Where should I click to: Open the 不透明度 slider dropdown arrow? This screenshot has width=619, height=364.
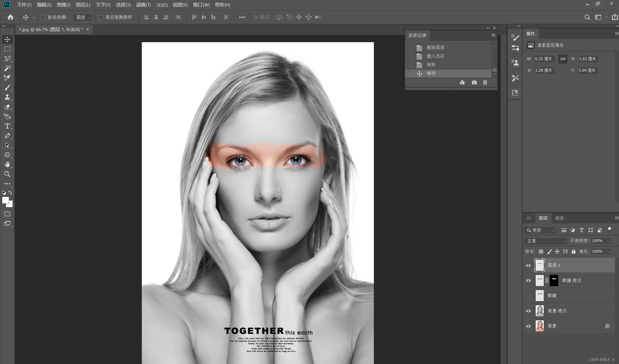(608, 241)
